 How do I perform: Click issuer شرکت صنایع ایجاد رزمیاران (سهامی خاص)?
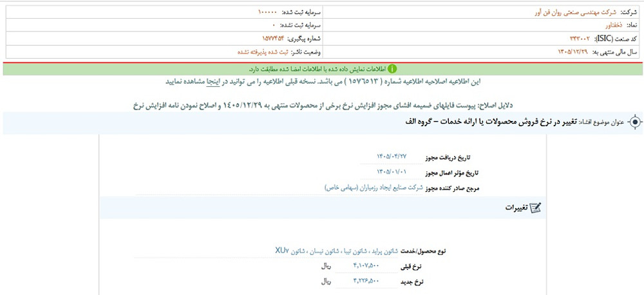pos(374,187)
